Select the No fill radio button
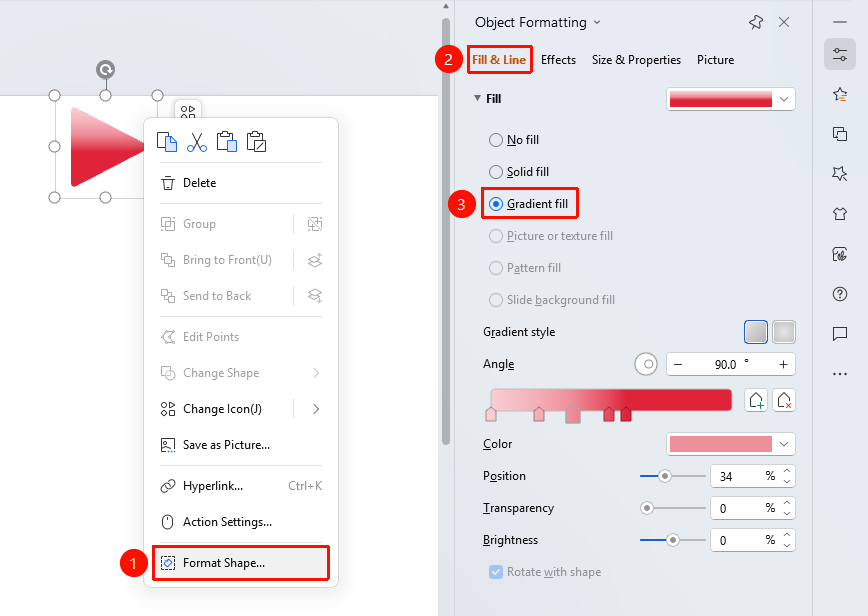Screen dimensions: 868x616 [x=495, y=140]
